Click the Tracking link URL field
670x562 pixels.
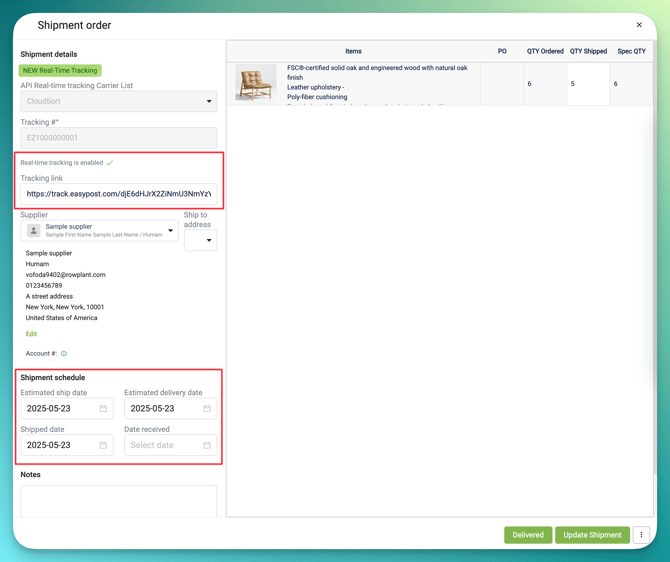(118, 194)
